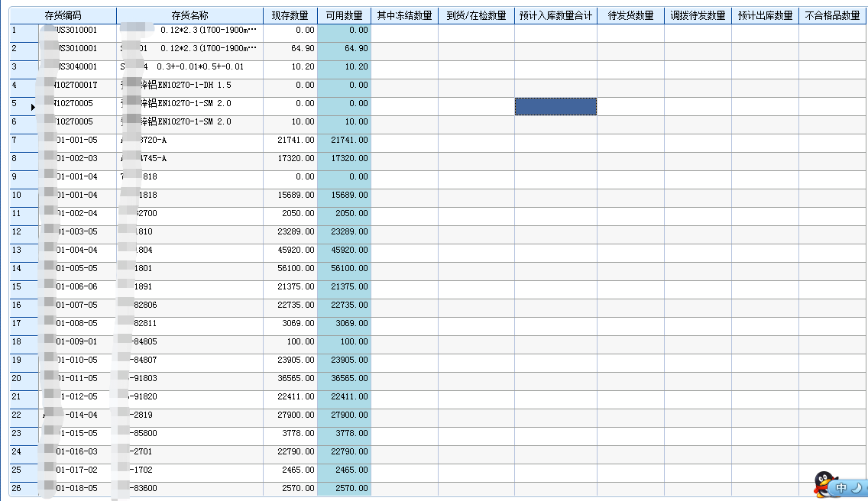Click the 存货名称 column header

[189, 15]
